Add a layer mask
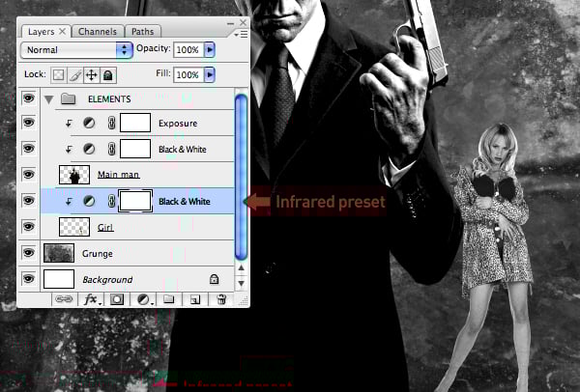The width and height of the screenshot is (580, 392). (x=117, y=299)
